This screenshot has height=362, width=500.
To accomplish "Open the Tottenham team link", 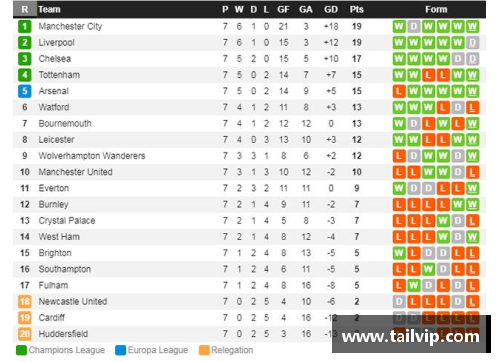I will [59, 75].
